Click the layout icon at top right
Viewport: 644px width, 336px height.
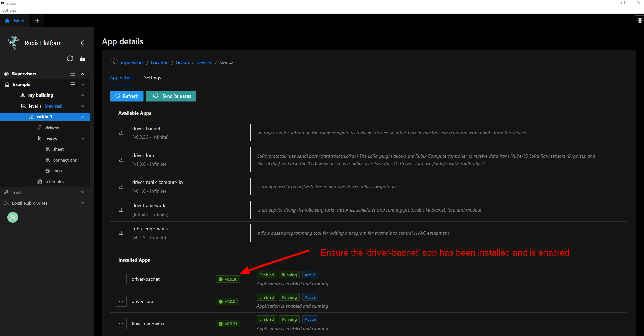639,21
